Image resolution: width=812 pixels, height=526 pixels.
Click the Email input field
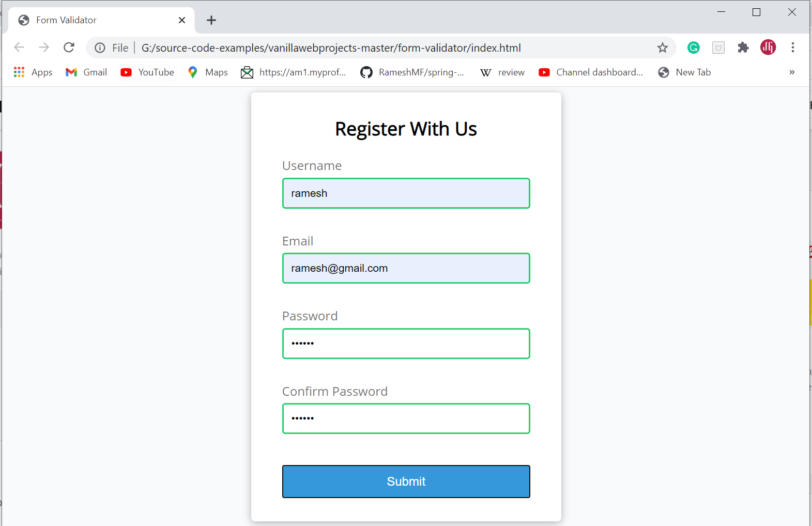click(x=406, y=268)
